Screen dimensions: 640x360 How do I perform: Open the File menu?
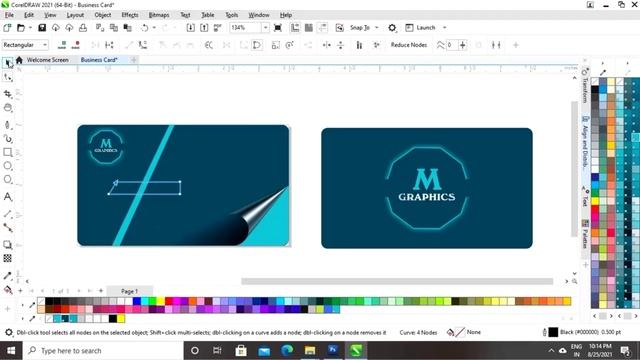click(x=9, y=15)
